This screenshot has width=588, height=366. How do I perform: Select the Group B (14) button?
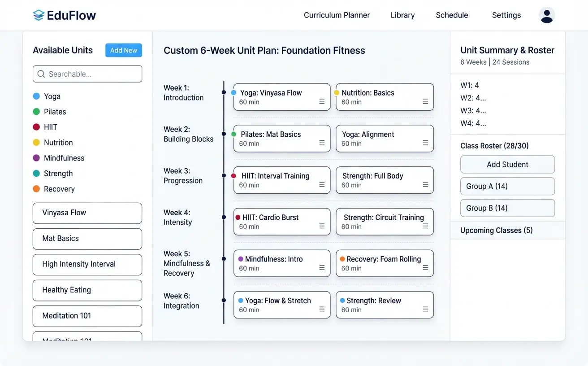click(x=507, y=208)
